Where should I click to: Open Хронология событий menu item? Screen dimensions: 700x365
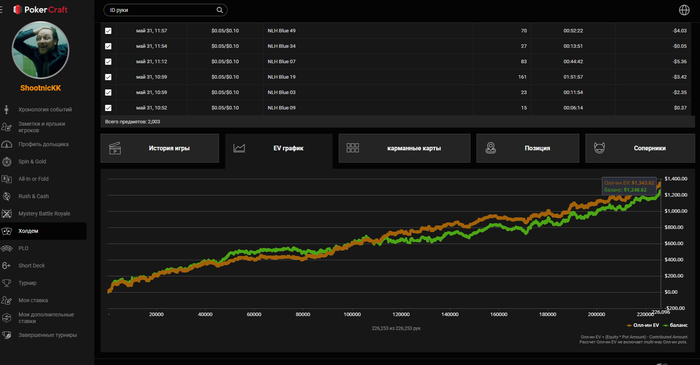(x=45, y=109)
